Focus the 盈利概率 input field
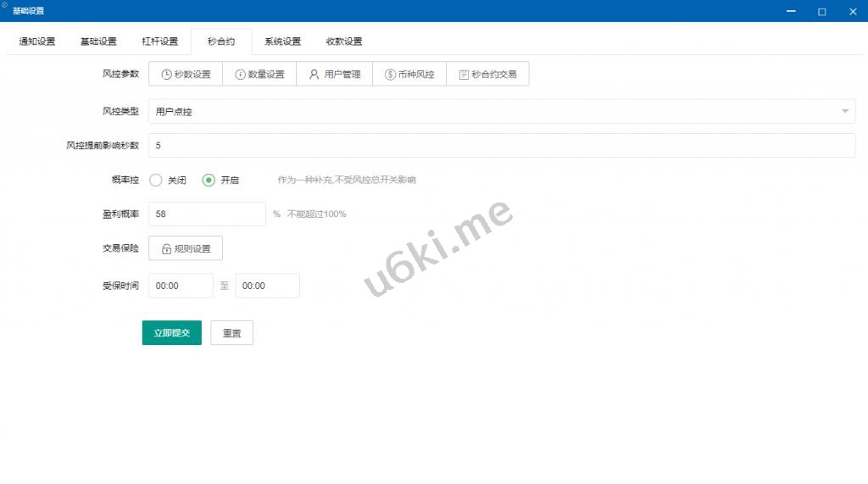868x484 pixels. 207,214
